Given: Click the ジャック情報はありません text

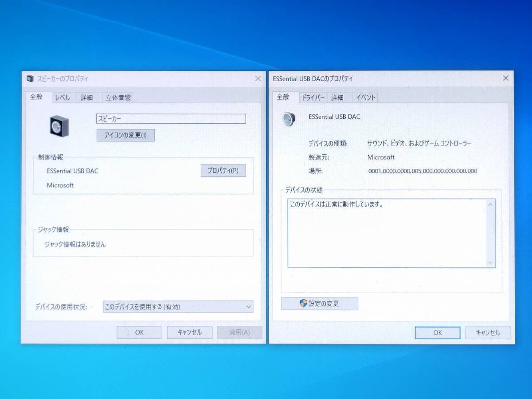Looking at the screenshot, I should click(75, 244).
